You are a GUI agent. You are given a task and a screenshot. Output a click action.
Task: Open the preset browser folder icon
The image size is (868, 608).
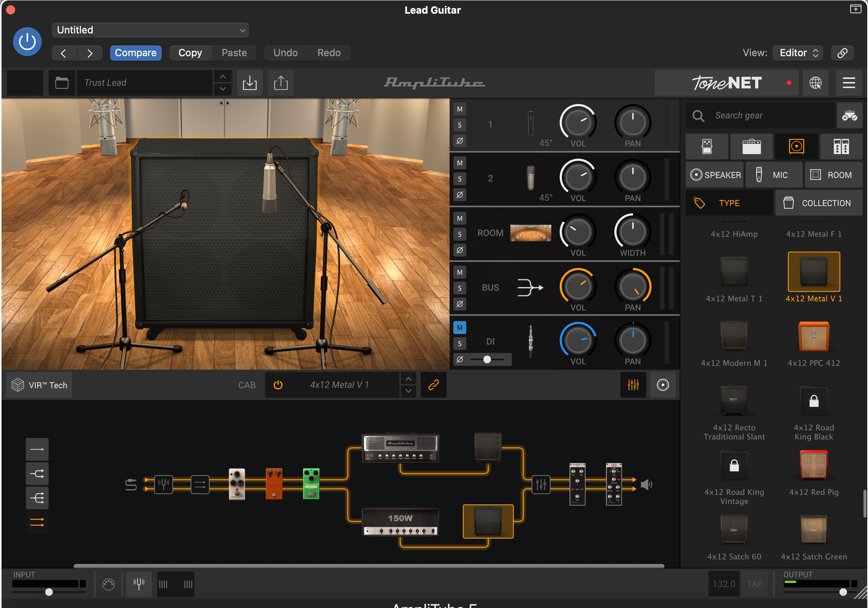(x=62, y=82)
